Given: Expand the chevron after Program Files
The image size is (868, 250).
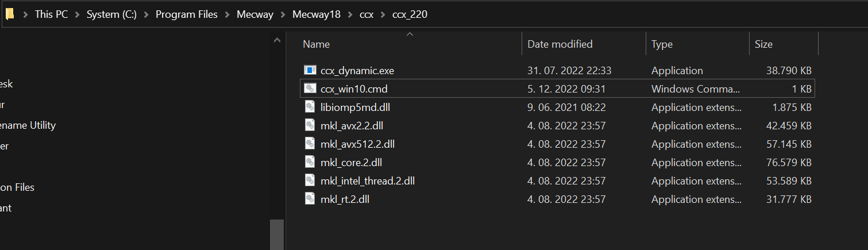Looking at the screenshot, I should pos(227,15).
